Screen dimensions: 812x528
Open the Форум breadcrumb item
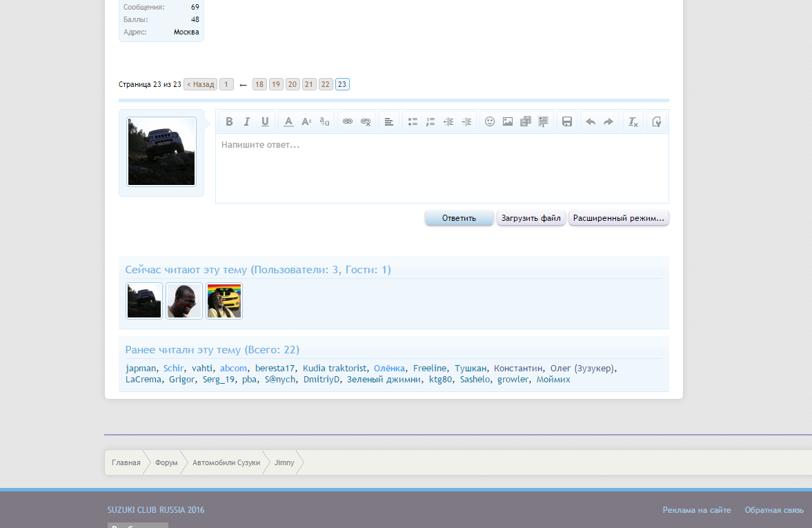click(x=166, y=462)
